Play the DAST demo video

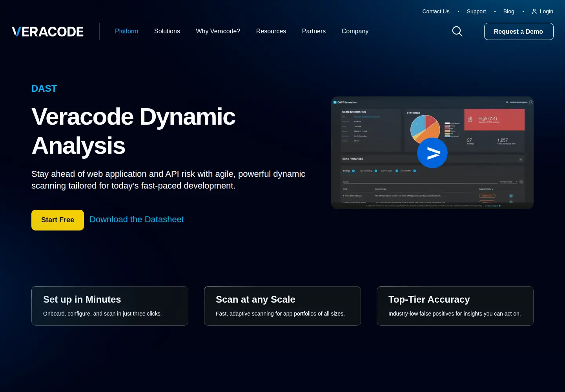tap(432, 153)
